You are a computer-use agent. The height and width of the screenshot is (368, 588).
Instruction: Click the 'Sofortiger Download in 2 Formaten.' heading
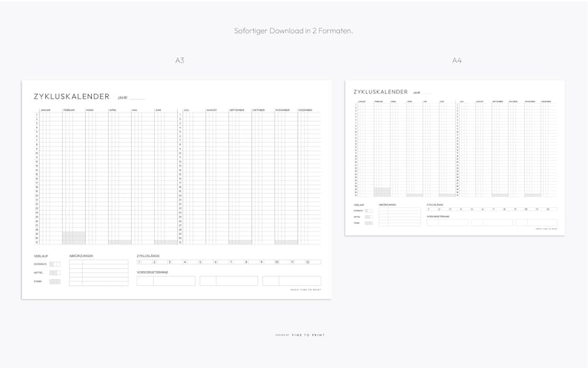(x=293, y=31)
